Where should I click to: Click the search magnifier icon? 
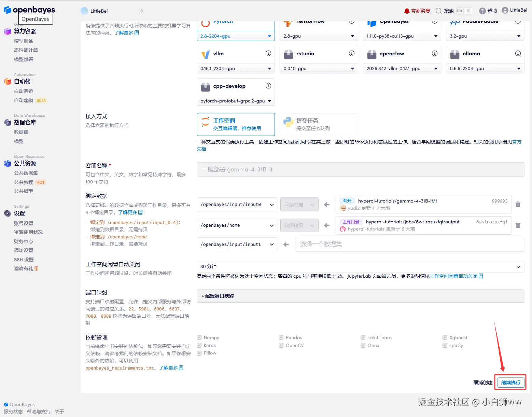point(439,11)
